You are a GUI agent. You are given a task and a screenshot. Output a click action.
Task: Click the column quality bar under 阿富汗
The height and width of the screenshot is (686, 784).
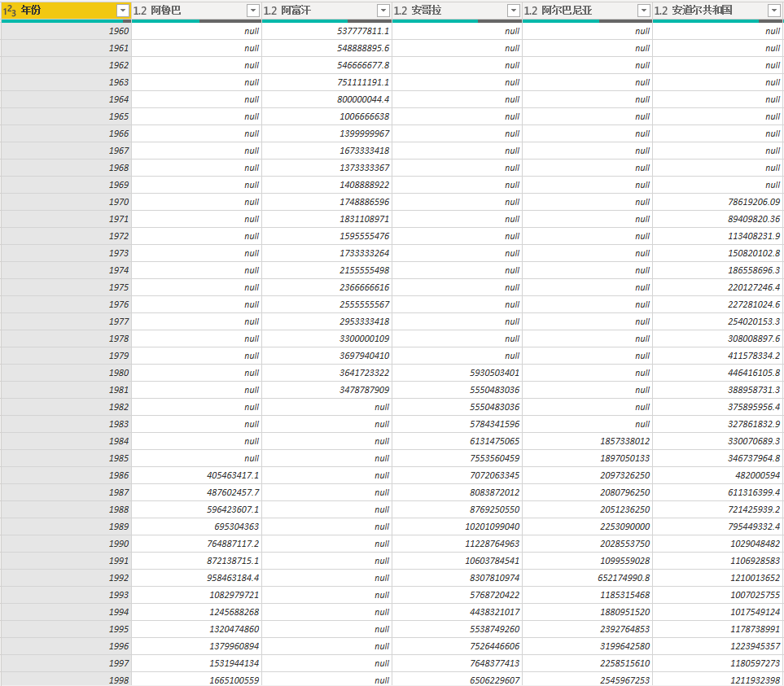pos(326,21)
